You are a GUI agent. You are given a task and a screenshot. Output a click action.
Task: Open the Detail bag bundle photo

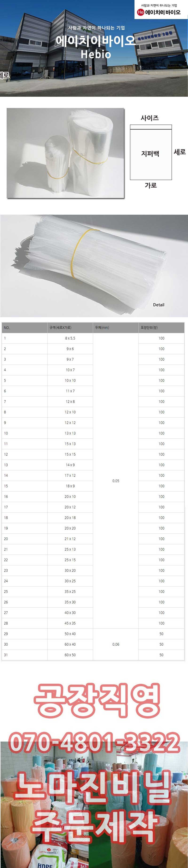click(x=94, y=265)
